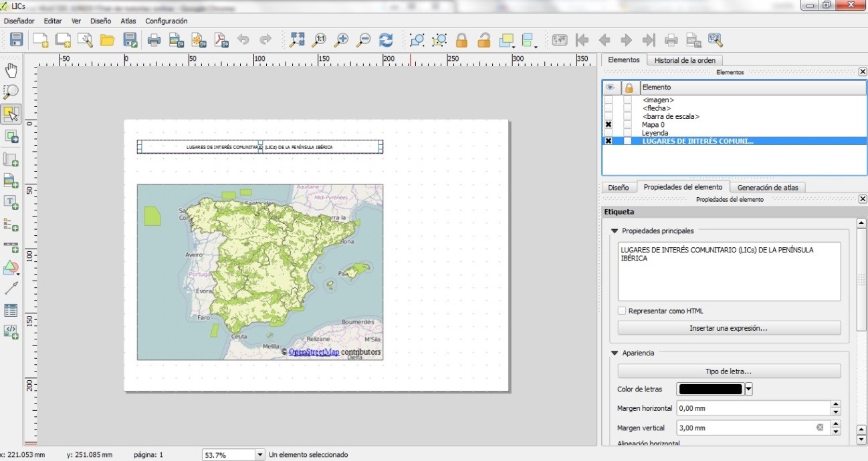Toggle visibility checkbox for Mapa 0
Image resolution: width=868 pixels, height=461 pixels.
(x=609, y=125)
